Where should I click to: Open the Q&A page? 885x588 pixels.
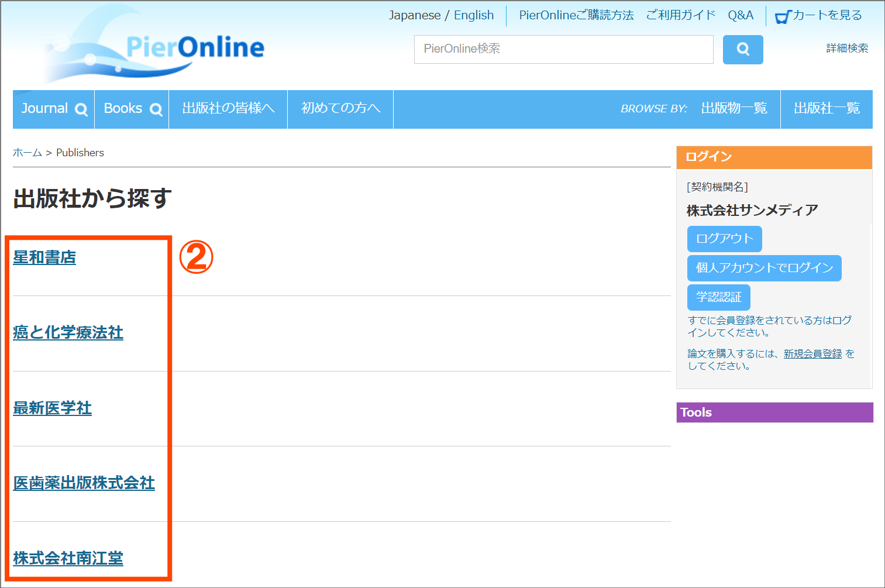click(741, 15)
